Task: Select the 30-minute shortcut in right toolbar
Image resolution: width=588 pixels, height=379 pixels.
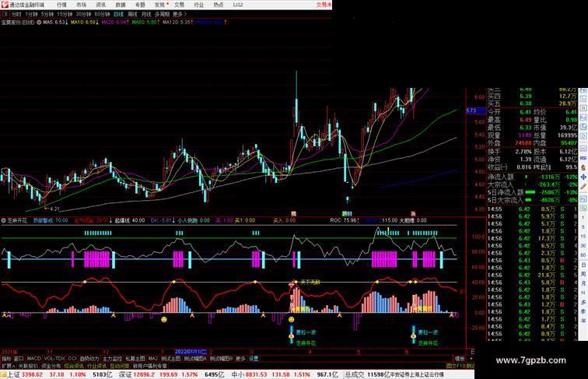Action: click(x=583, y=246)
